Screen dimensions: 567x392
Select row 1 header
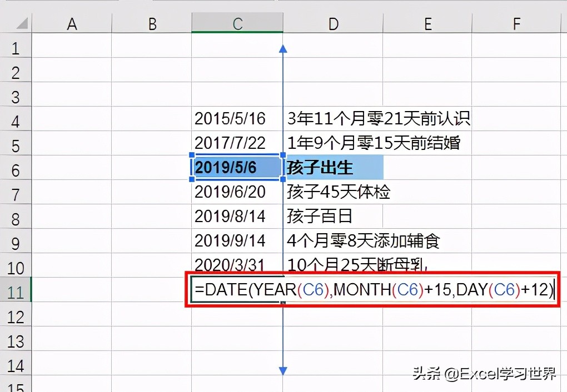(16, 45)
